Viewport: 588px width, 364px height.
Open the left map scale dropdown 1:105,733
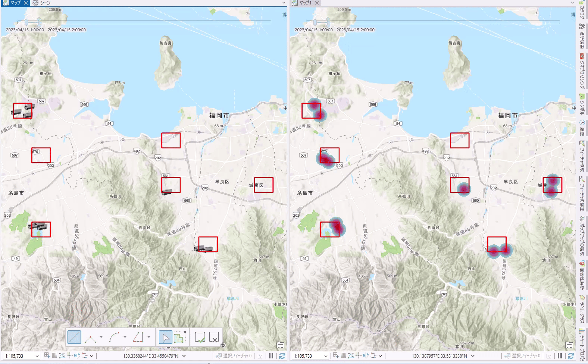pyautogui.click(x=37, y=356)
